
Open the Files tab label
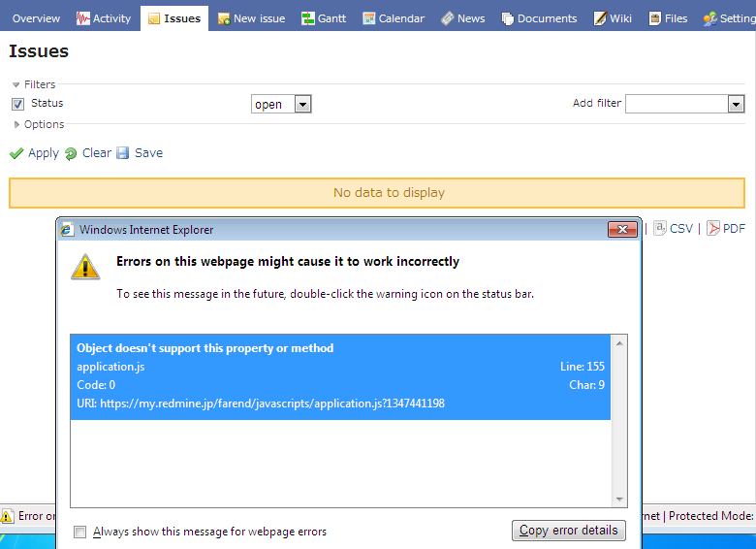pos(676,18)
